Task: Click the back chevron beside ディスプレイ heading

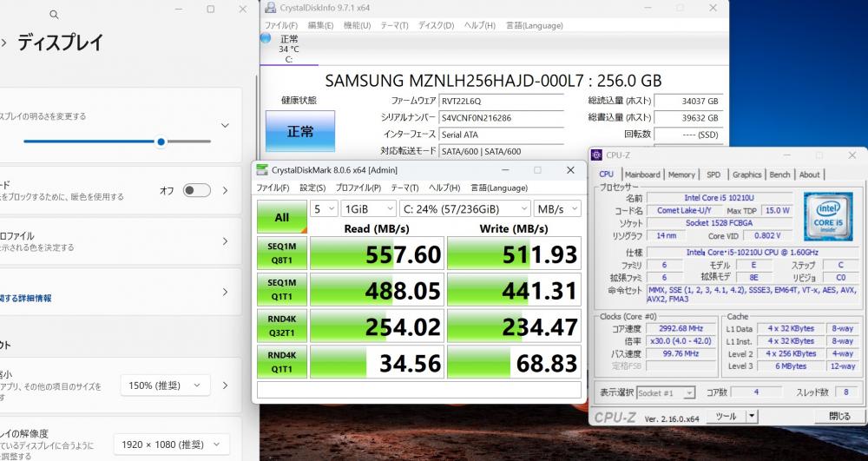Action: point(3,43)
